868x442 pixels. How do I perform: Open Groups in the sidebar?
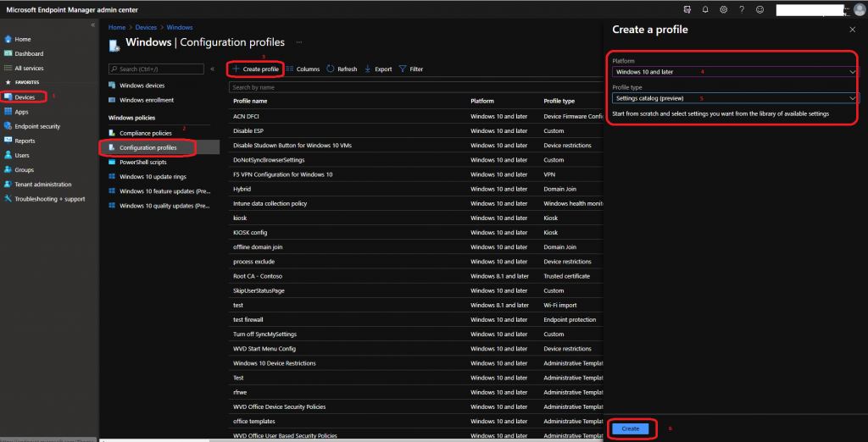[x=25, y=170]
